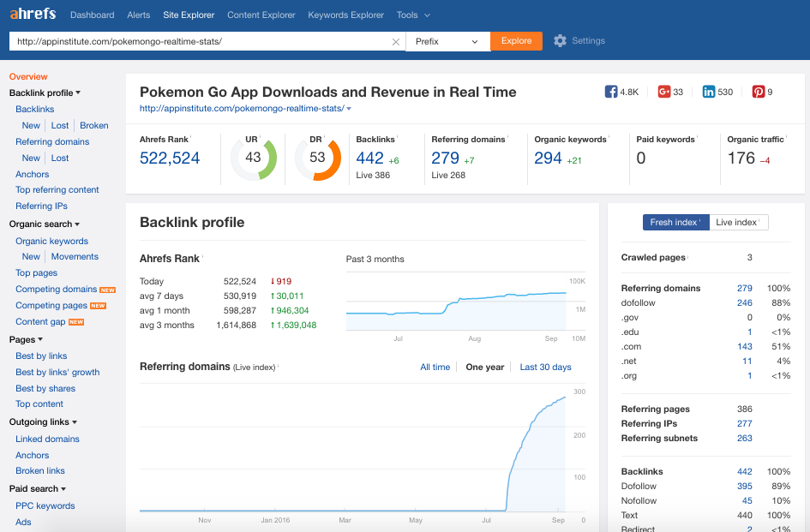
Task: Select the Overview sidebar item
Action: coord(28,76)
